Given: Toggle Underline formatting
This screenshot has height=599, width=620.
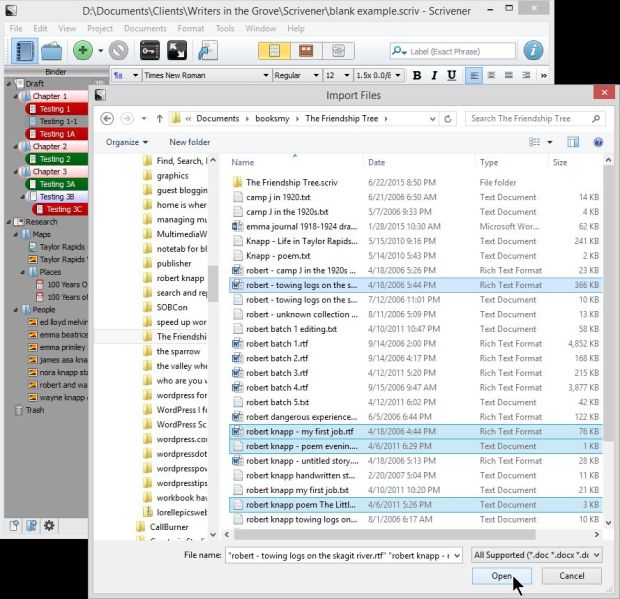Looking at the screenshot, I should pos(452,75).
